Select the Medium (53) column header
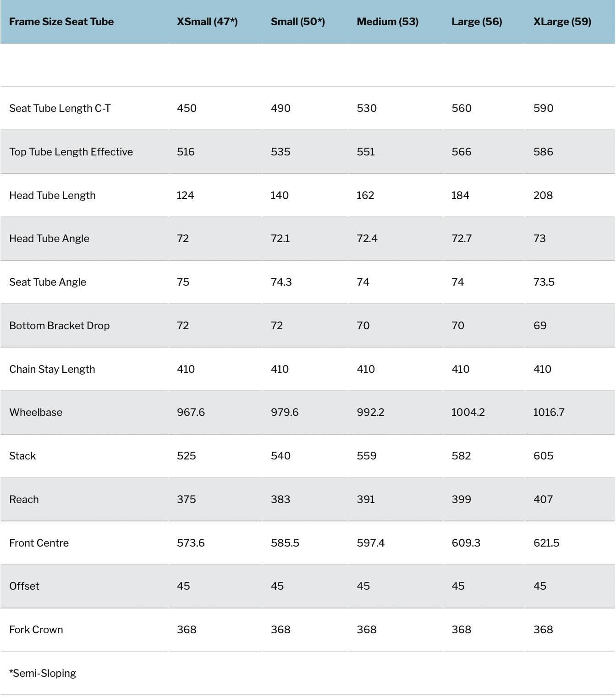 point(387,22)
